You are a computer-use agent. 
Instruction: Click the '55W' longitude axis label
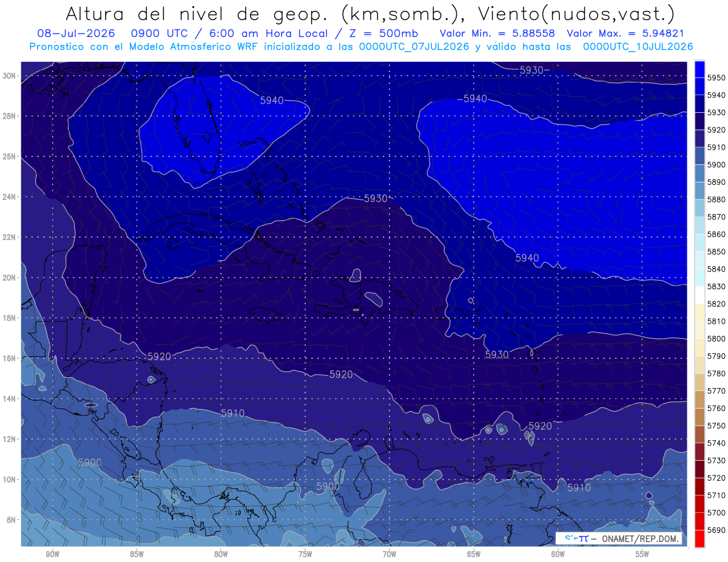point(642,554)
